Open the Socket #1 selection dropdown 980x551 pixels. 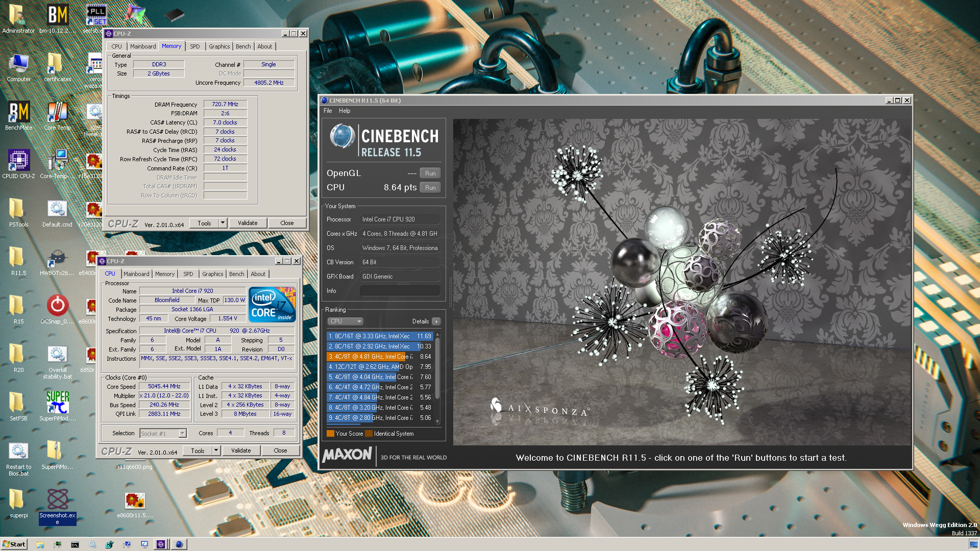pos(163,433)
